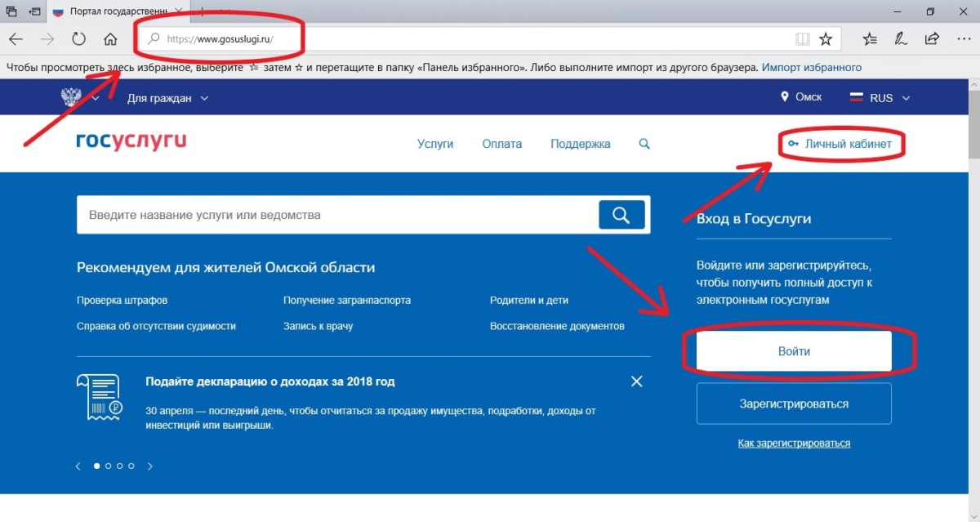980x522 pixels.
Task: Show previous banner slide arrow
Action: (78, 466)
